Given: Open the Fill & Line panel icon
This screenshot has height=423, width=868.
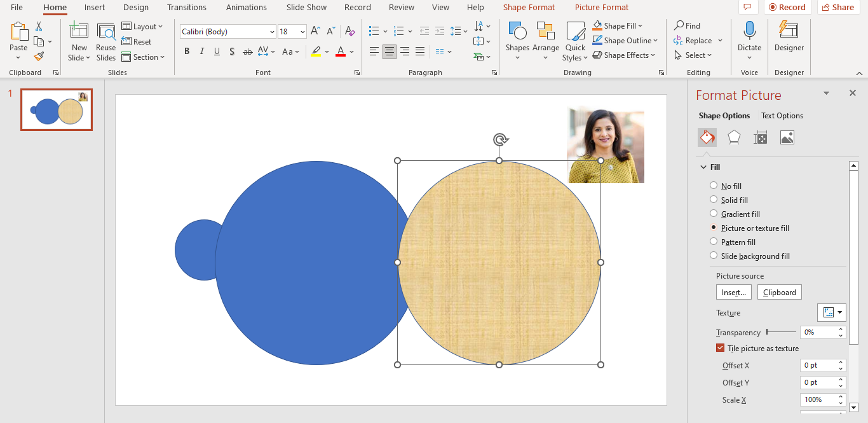Looking at the screenshot, I should pyautogui.click(x=707, y=137).
